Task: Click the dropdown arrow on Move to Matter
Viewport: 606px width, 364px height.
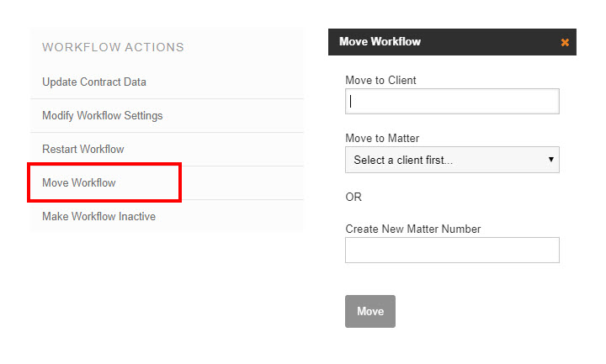Action: pyautogui.click(x=550, y=159)
